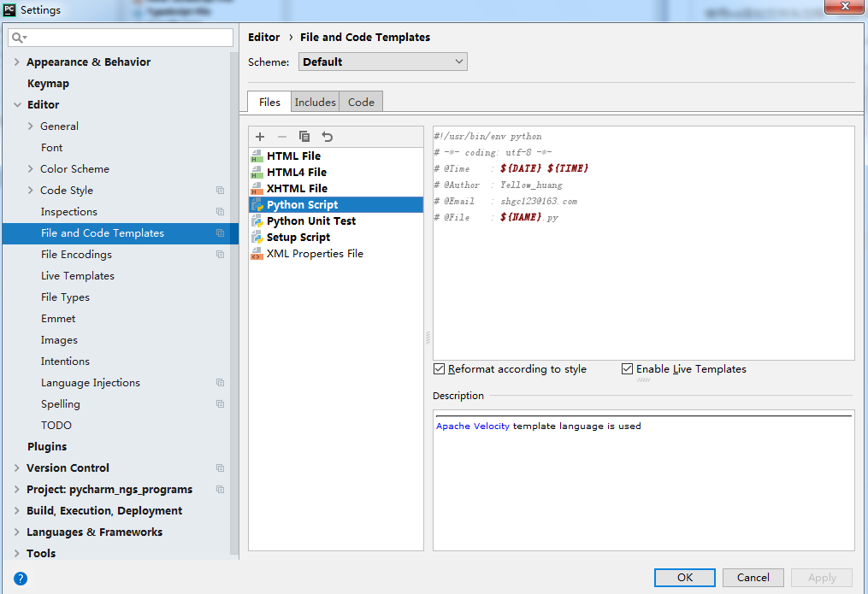Expand the Tools section
Screen dimensions: 868x594
[16, 553]
